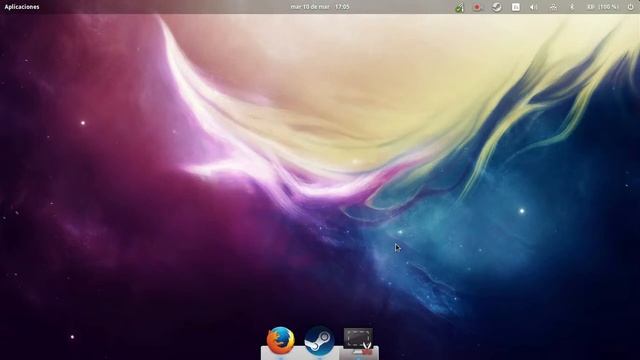Open the Steam tray icon

coord(496,7)
